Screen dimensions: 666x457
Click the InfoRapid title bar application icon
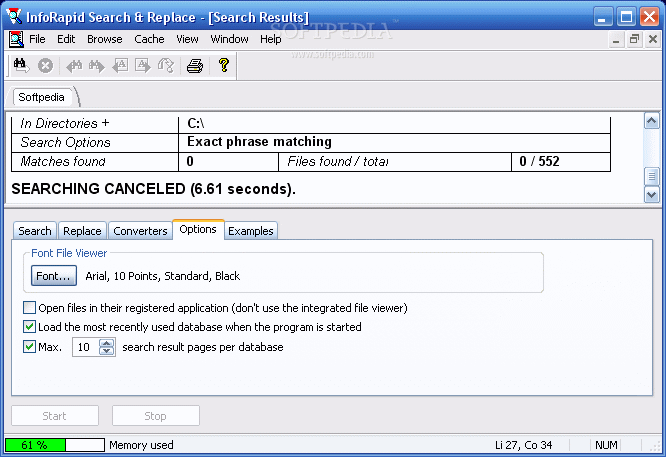tap(14, 16)
